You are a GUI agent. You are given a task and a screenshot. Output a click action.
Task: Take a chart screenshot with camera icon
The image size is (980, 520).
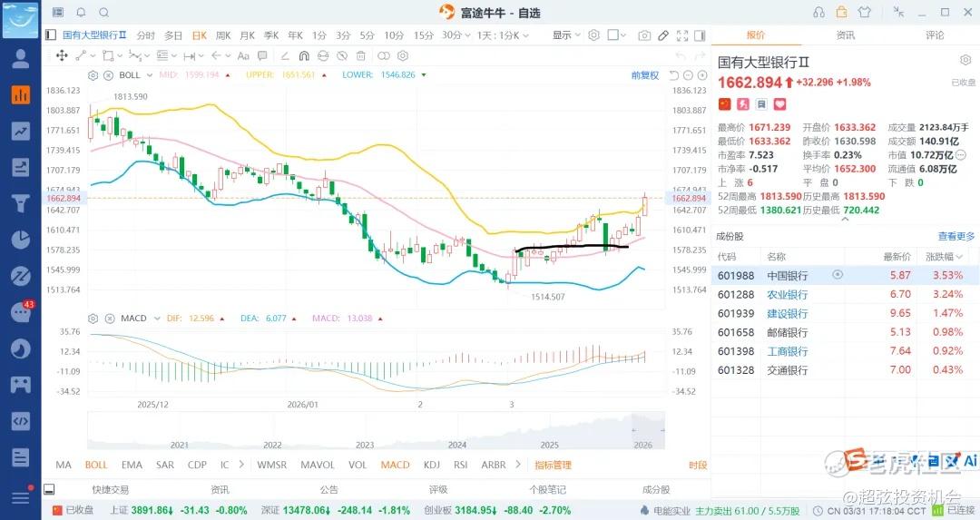click(x=644, y=35)
